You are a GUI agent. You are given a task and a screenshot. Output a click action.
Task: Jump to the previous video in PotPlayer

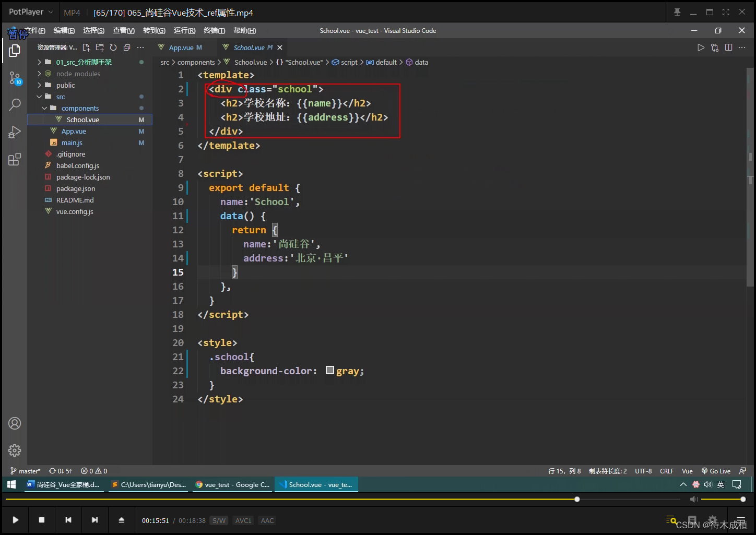[x=68, y=520]
